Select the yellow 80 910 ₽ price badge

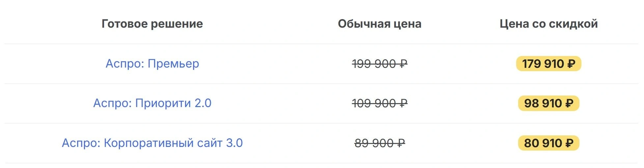click(x=548, y=143)
